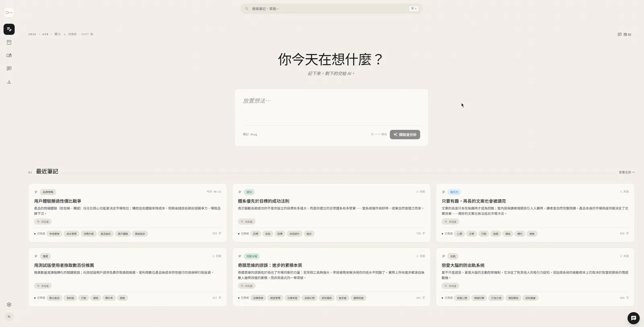Open note 用測試版使用者換取數百份推薦
644x327 pixels.
pyautogui.click(x=64, y=265)
